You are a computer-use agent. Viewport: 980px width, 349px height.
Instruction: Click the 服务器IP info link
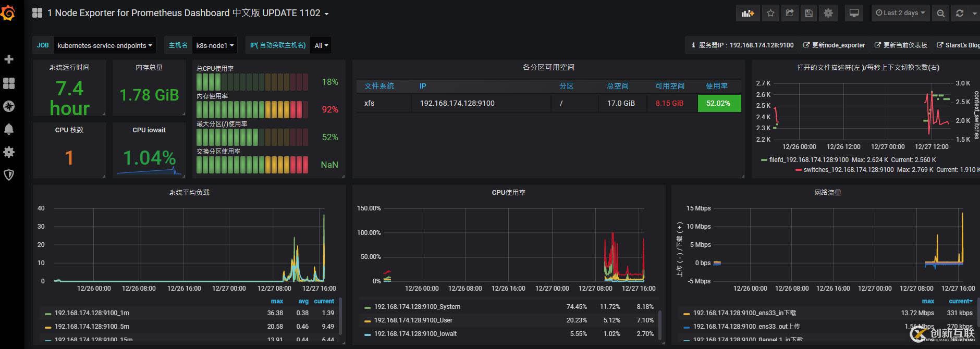[742, 45]
